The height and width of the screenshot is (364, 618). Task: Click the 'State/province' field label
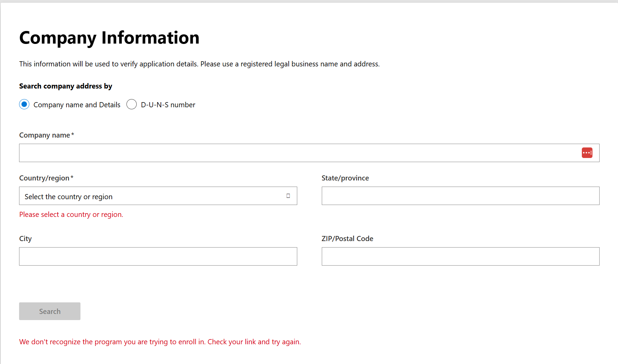[345, 178]
